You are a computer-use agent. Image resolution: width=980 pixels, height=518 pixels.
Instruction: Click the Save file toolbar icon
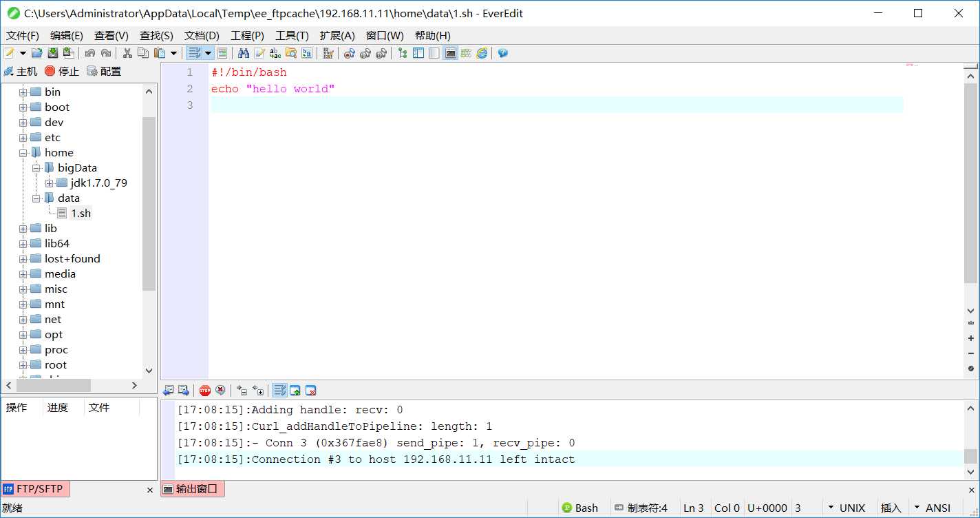coord(52,53)
